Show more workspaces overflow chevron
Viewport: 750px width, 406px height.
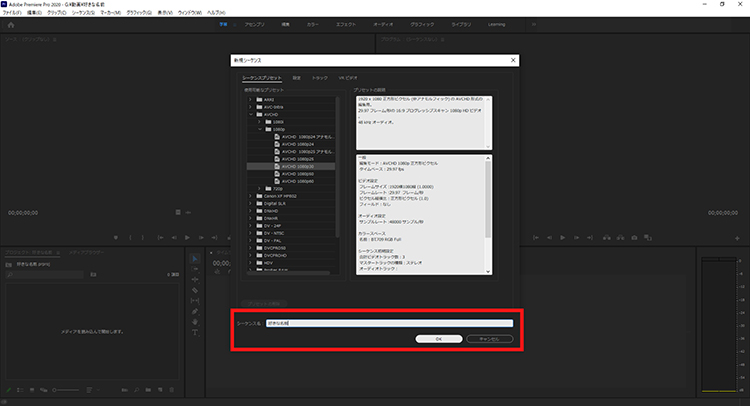point(534,24)
